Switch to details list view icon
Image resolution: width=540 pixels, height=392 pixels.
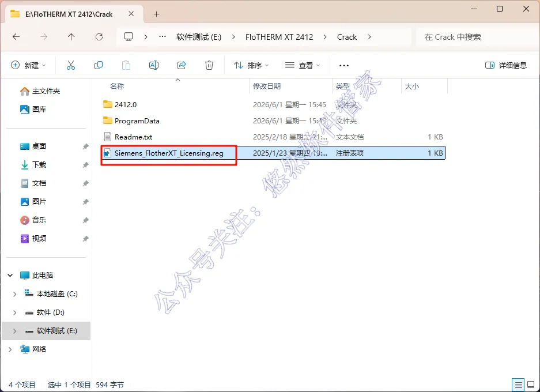click(518, 384)
